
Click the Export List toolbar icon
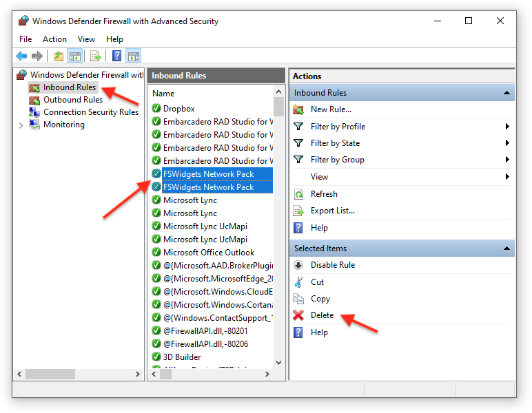click(96, 56)
